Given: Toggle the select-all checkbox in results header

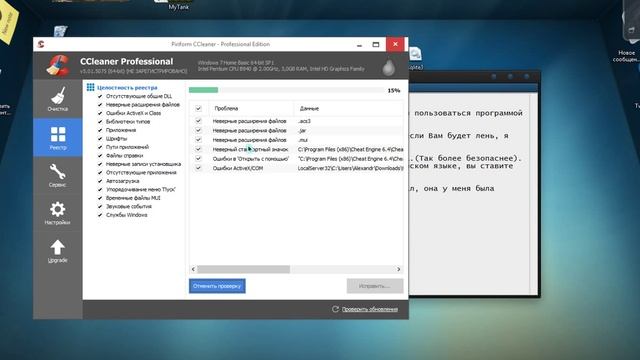Looking at the screenshot, I should point(198,108).
